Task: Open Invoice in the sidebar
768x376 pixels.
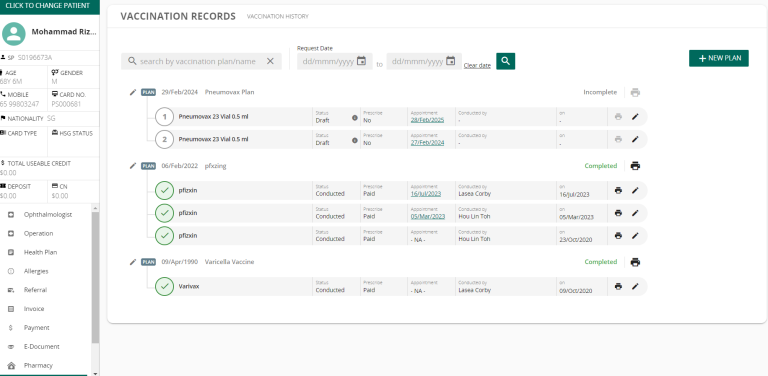Action: [x=34, y=309]
